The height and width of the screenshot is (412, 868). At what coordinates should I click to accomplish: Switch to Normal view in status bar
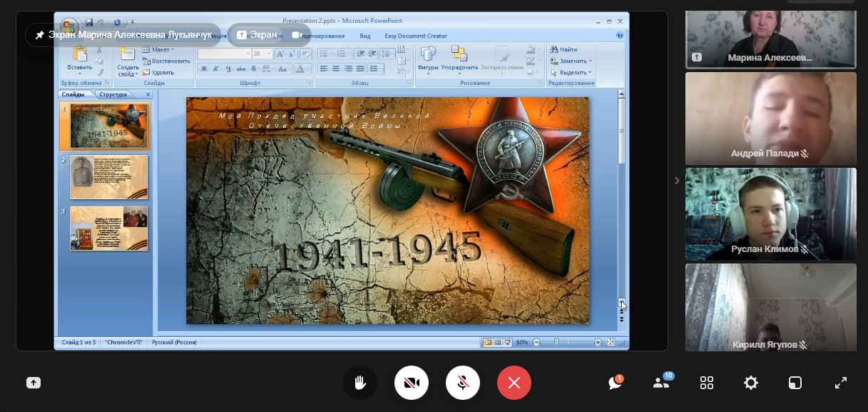pyautogui.click(x=488, y=343)
